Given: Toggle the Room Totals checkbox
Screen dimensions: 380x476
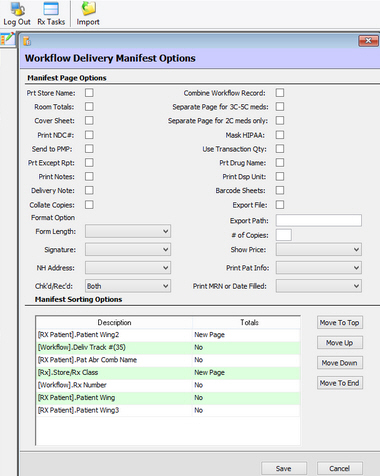Looking at the screenshot, I should (x=89, y=106).
